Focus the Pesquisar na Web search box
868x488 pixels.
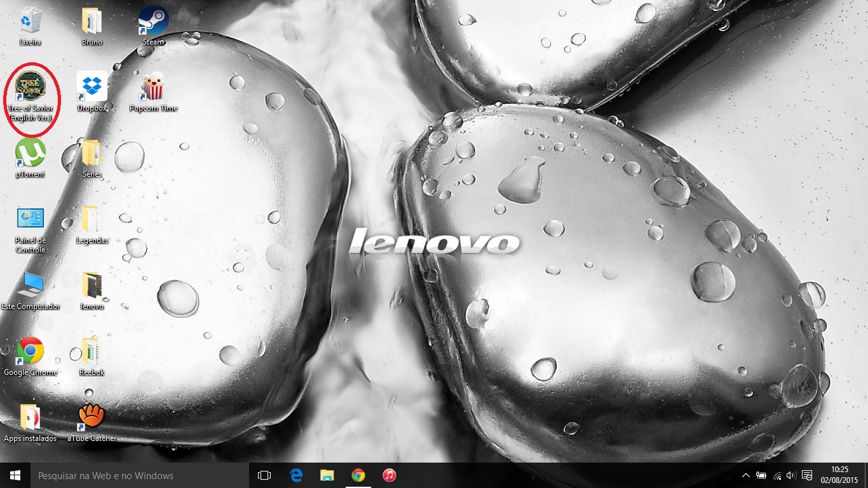139,475
